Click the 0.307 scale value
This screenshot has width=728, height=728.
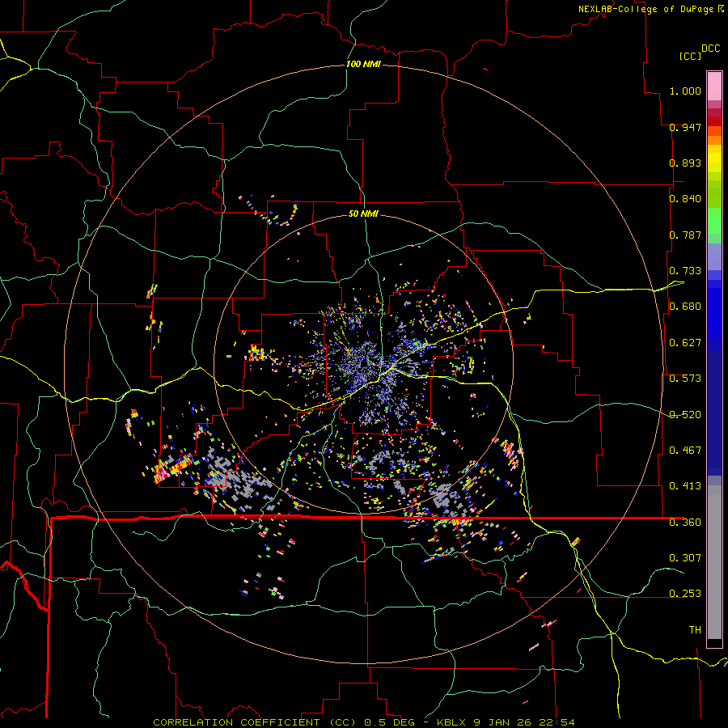[x=685, y=557]
